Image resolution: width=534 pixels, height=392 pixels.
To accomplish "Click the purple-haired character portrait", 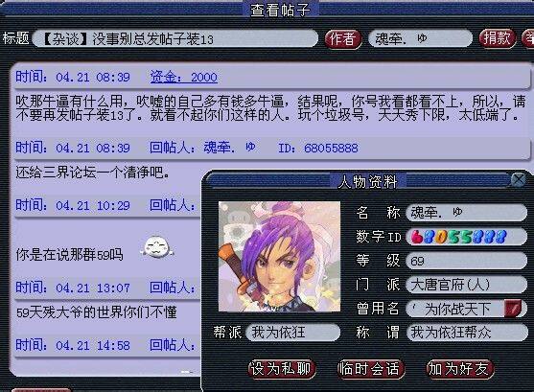I will (279, 256).
